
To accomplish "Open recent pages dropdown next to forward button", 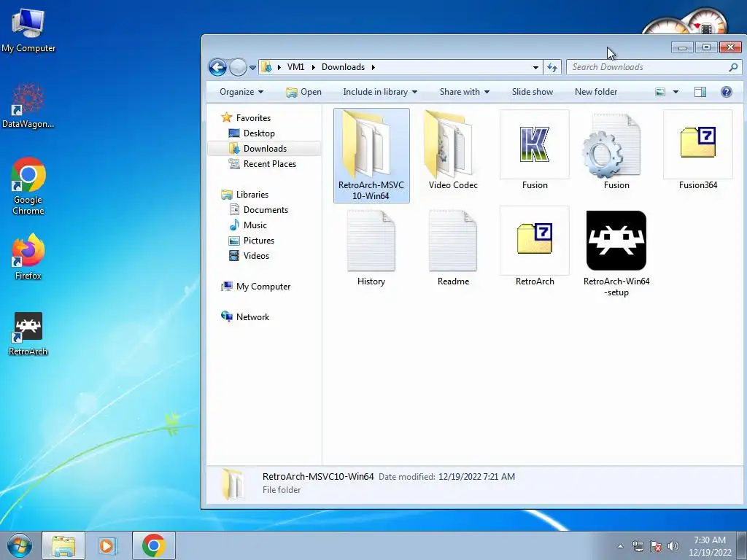I will [x=252, y=68].
